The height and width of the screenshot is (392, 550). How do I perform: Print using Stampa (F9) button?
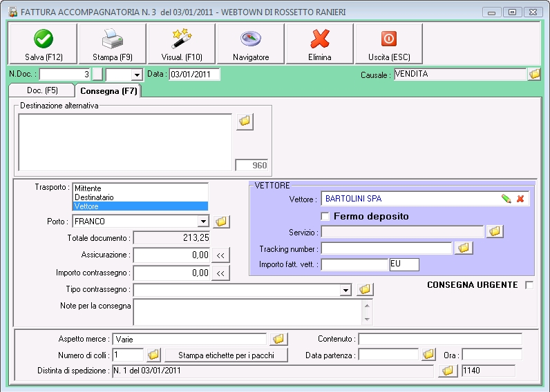pos(113,43)
